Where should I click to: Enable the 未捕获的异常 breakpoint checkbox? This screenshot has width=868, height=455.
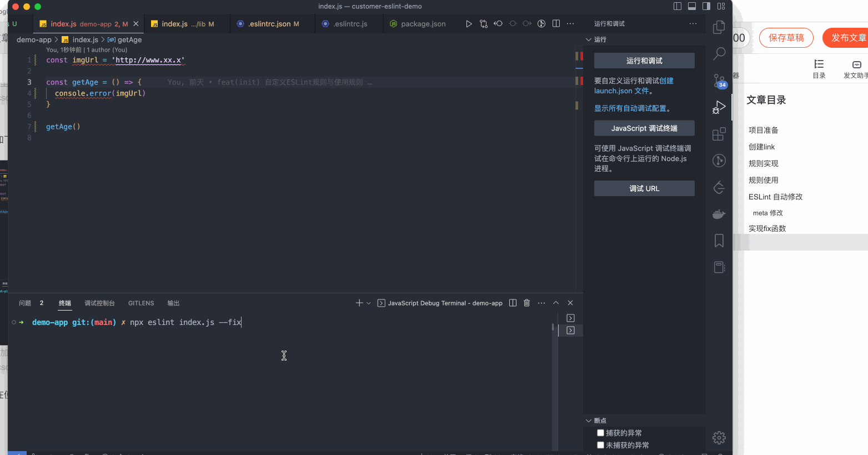600,445
